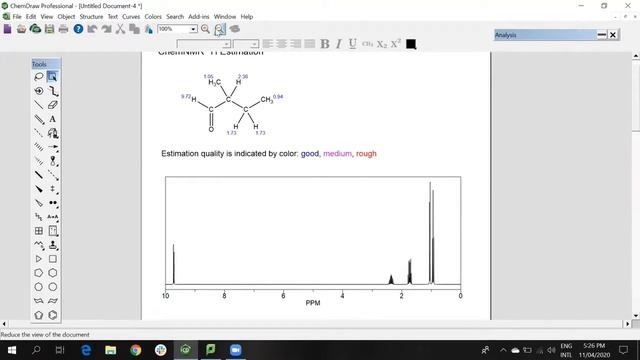Pick the Eraser tool
Viewport: 640px width, 360px height.
(x=53, y=105)
